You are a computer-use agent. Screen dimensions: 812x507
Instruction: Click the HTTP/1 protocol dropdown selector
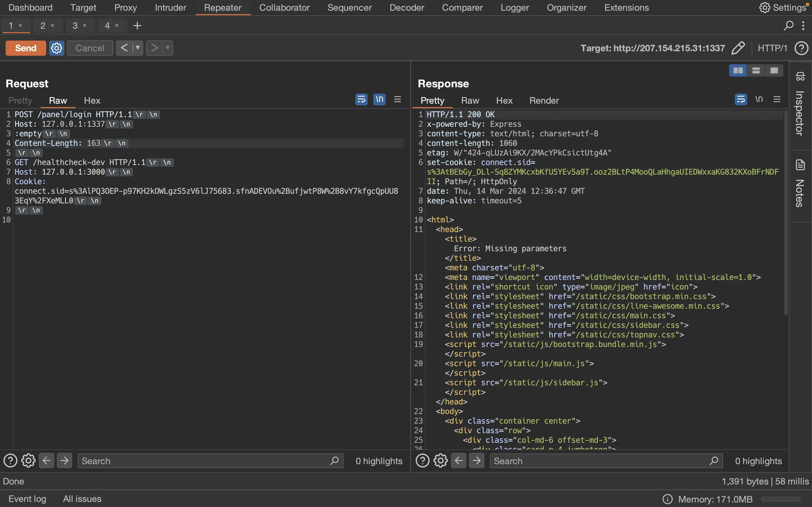pyautogui.click(x=772, y=48)
